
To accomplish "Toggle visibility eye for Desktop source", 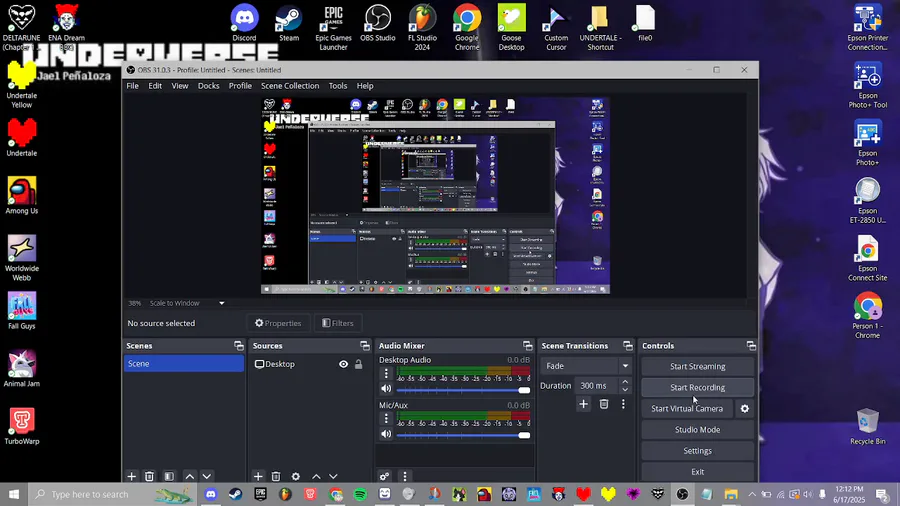I will (343, 364).
